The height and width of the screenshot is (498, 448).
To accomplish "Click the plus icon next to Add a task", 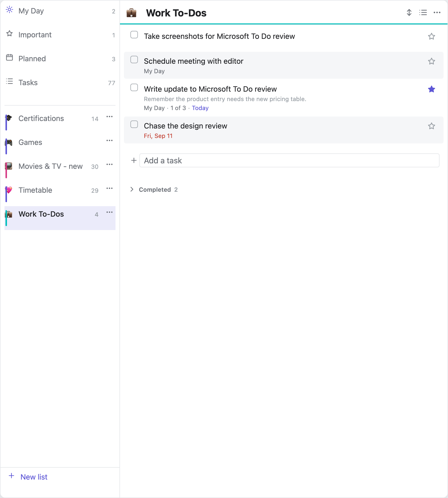I will (x=134, y=160).
